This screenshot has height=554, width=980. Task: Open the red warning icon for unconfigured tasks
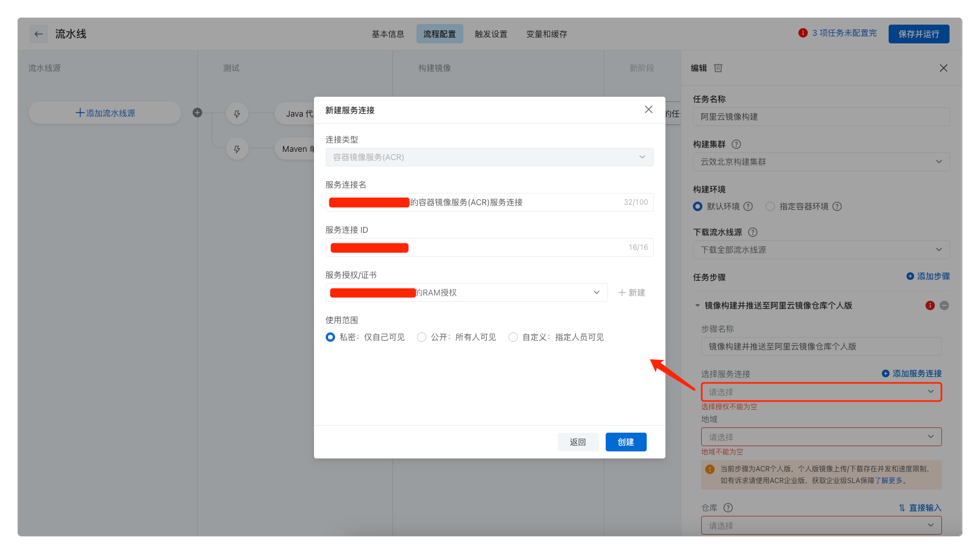click(803, 33)
